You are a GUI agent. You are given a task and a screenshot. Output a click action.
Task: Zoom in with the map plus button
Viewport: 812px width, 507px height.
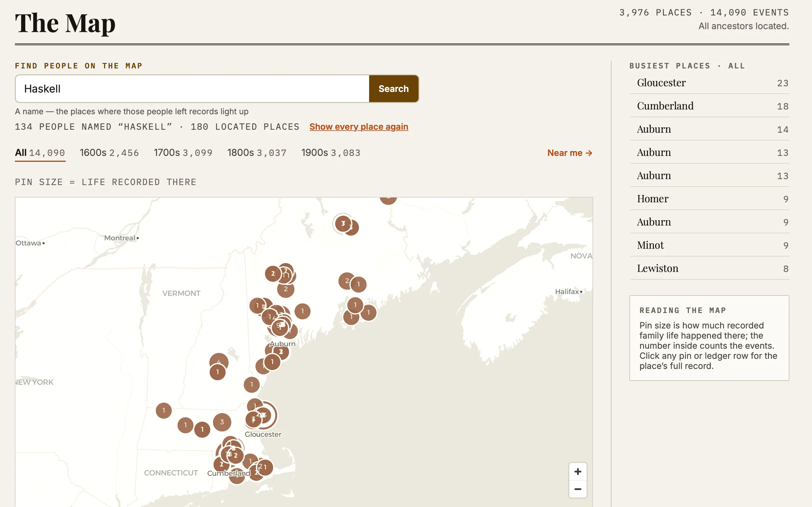578,472
